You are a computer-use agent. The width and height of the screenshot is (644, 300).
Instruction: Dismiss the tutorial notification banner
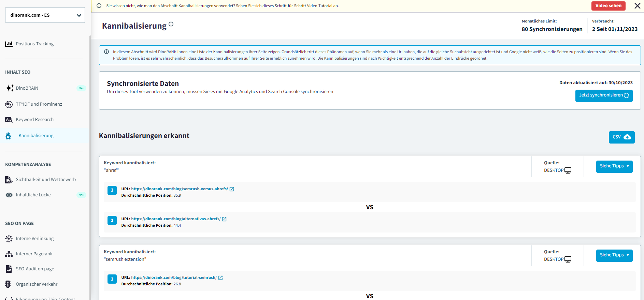tap(637, 6)
